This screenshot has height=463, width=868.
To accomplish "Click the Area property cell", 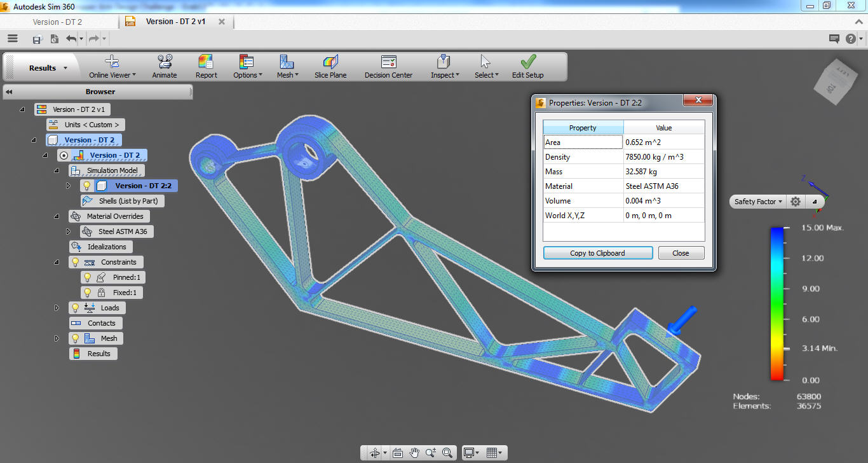I will tap(583, 142).
